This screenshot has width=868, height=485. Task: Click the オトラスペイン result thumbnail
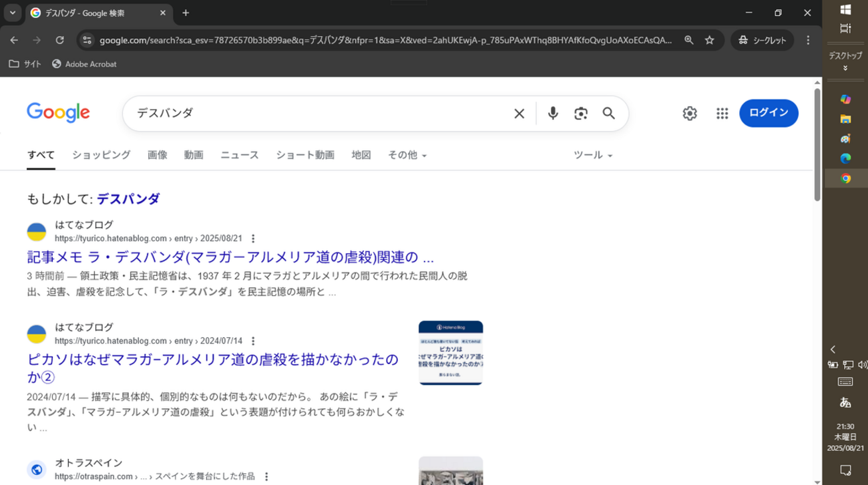(451, 471)
